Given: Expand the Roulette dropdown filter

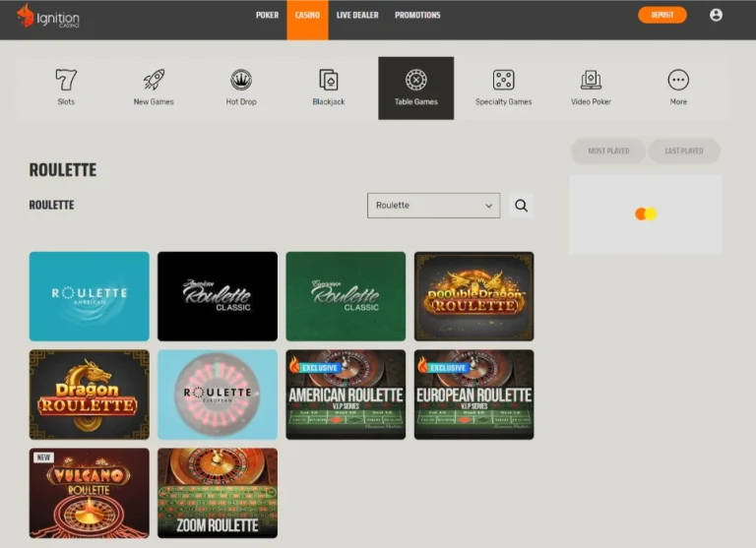Looking at the screenshot, I should tap(433, 206).
